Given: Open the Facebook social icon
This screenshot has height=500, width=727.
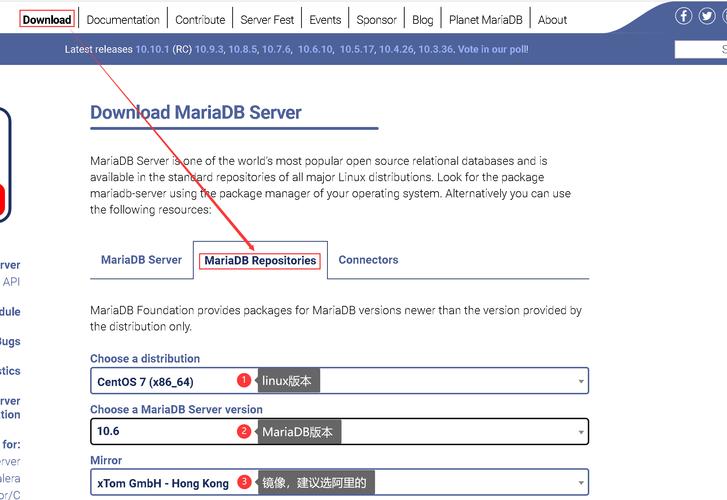Looking at the screenshot, I should click(683, 16).
